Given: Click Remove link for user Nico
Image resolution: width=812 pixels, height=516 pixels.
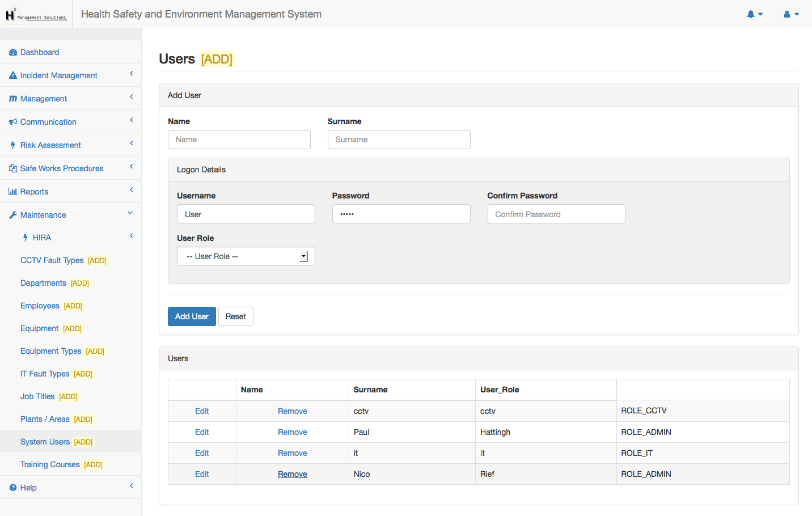Looking at the screenshot, I should pos(292,474).
